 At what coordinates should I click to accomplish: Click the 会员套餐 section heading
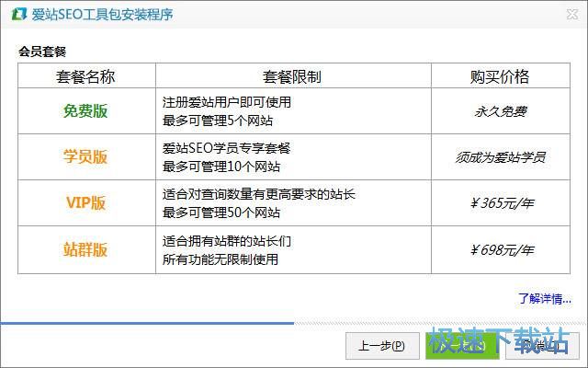pos(42,52)
